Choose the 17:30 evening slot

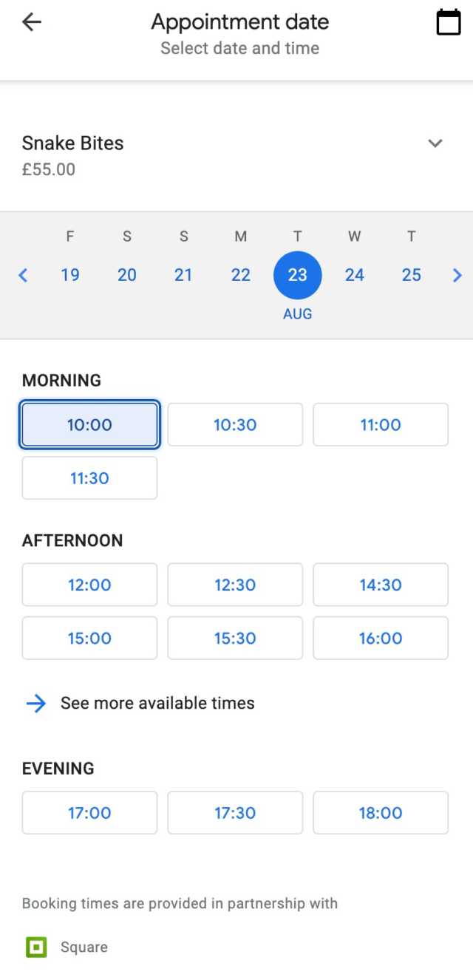235,813
